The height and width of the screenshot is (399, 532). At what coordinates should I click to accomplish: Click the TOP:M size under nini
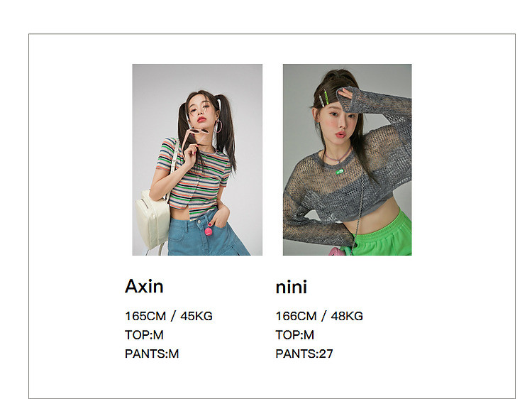(x=295, y=335)
